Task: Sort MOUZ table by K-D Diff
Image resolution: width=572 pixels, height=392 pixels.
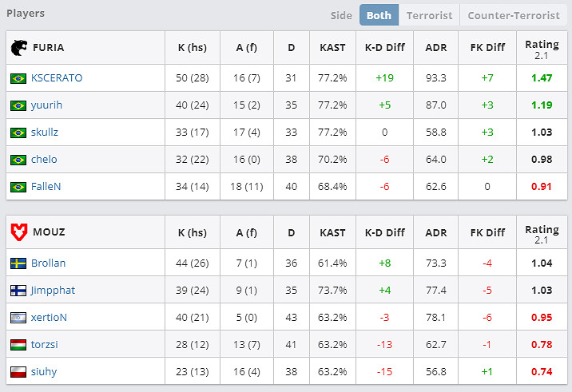Action: click(x=384, y=233)
